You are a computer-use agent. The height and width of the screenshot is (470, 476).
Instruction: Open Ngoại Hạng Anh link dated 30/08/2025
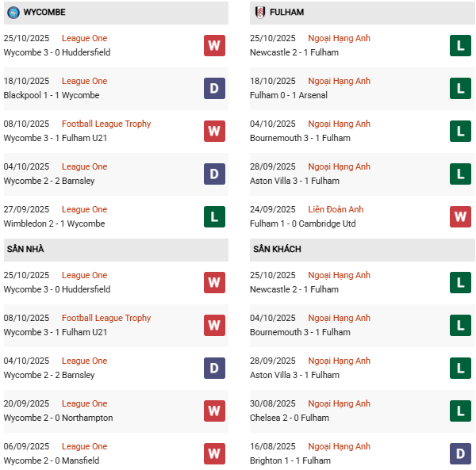(339, 403)
